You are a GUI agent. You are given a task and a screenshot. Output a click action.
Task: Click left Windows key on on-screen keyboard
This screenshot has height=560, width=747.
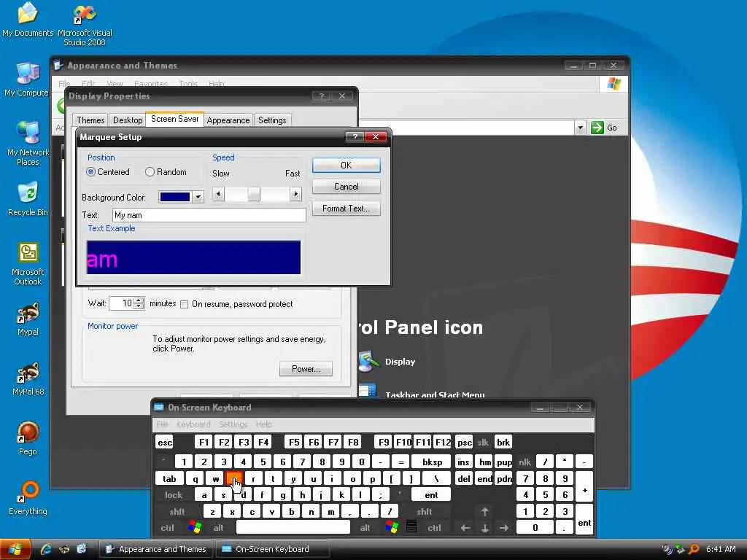pyautogui.click(x=195, y=527)
